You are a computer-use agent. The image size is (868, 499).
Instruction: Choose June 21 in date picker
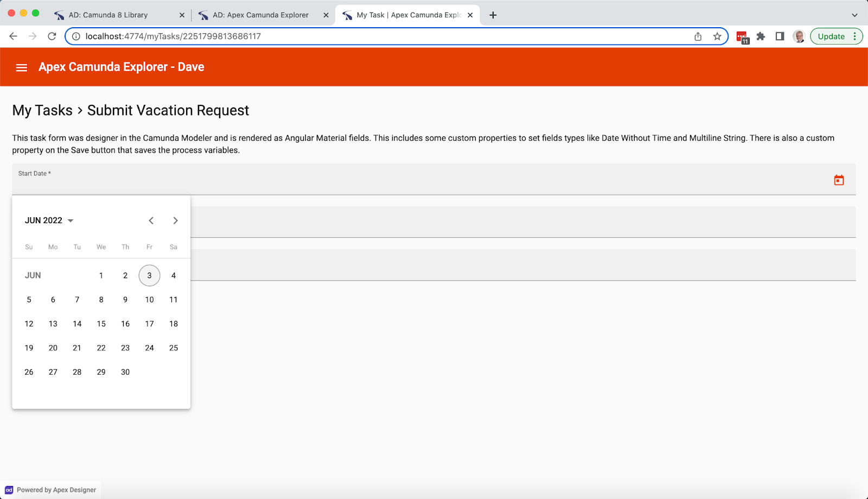pos(77,348)
